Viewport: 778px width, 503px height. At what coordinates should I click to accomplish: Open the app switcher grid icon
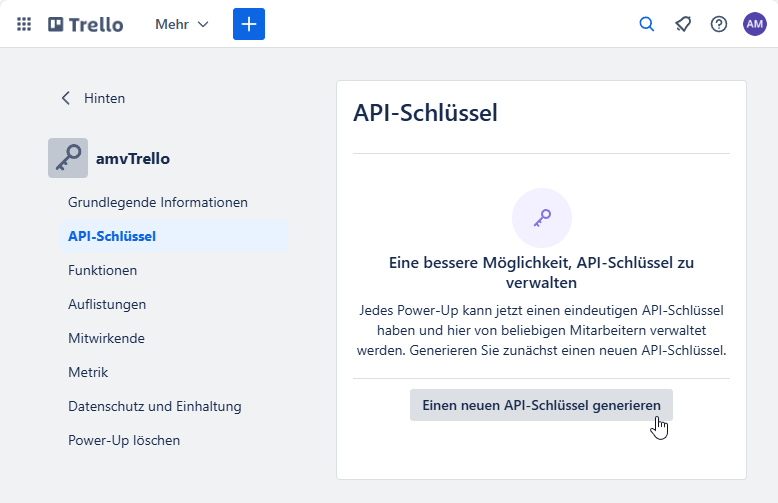coord(24,24)
